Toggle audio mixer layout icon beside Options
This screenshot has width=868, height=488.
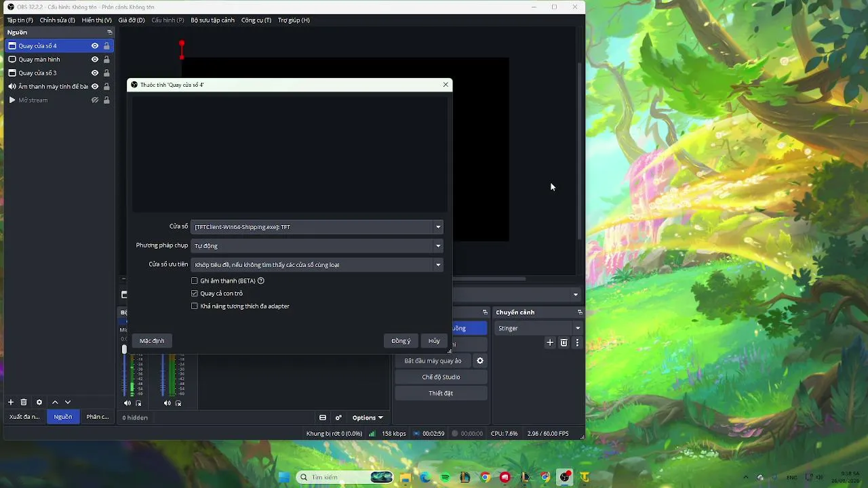pyautogui.click(x=323, y=418)
